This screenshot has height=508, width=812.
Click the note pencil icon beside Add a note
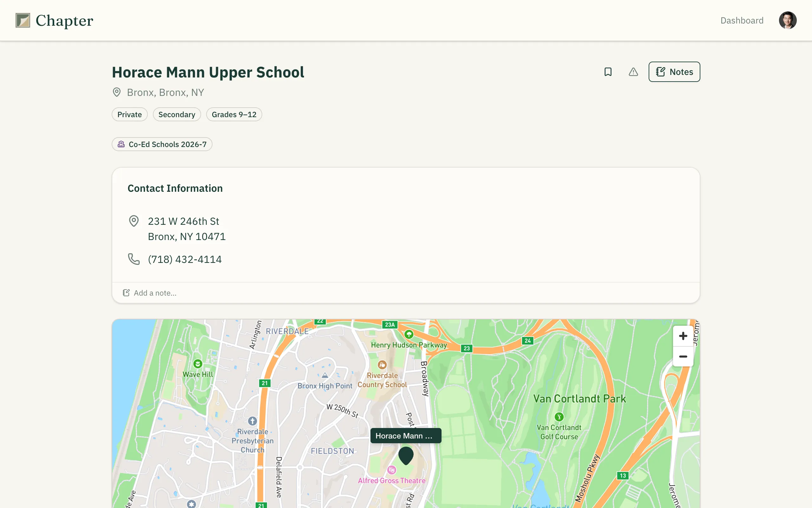[126, 293]
